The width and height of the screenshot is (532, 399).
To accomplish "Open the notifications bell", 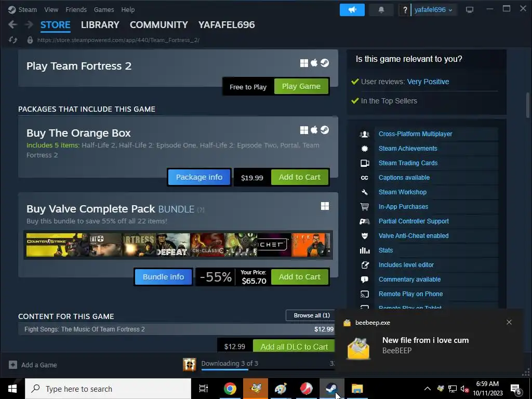I will tap(381, 10).
